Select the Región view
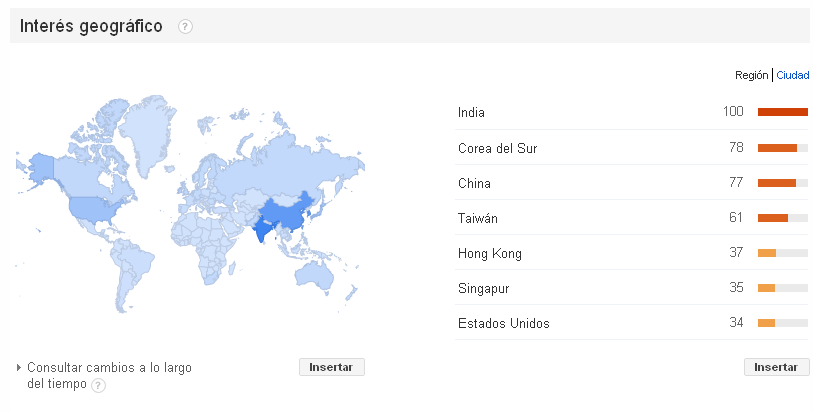The image size is (813, 412). (x=751, y=75)
